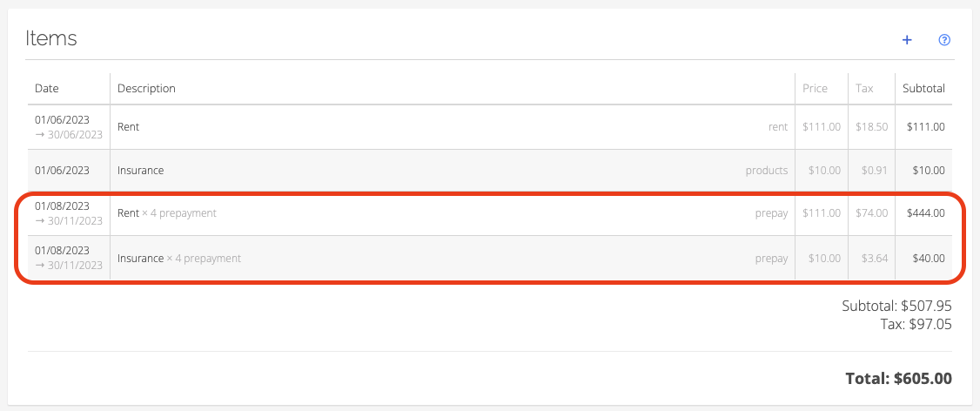Click the Total: $605.00 text
Viewport: 980px width, 411px height.
(899, 379)
